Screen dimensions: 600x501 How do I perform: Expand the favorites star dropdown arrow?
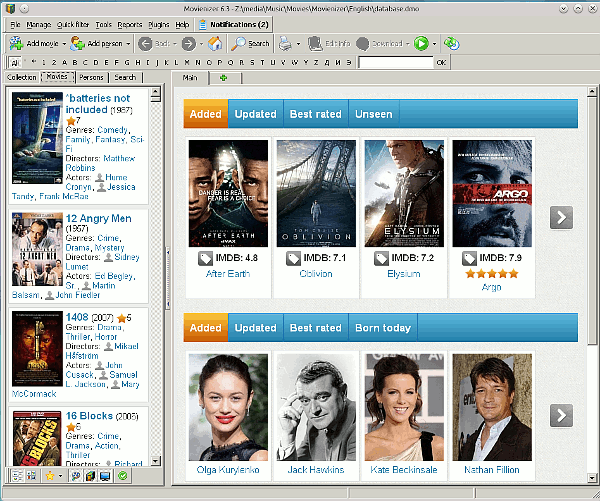60,476
